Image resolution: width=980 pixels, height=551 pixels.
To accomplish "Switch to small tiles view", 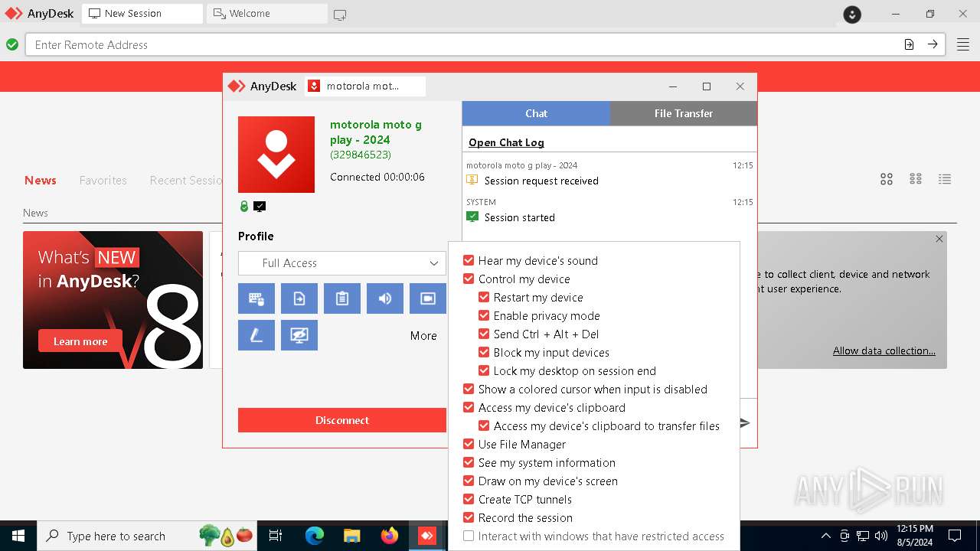I will (916, 179).
